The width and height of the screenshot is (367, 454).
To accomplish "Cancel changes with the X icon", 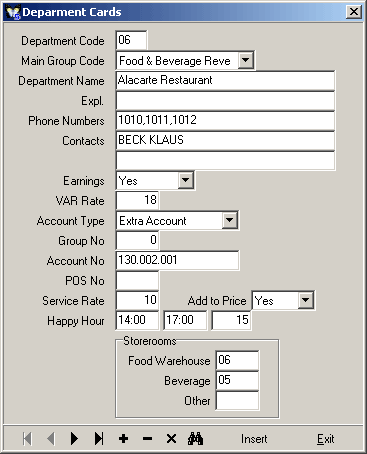I will 171,439.
